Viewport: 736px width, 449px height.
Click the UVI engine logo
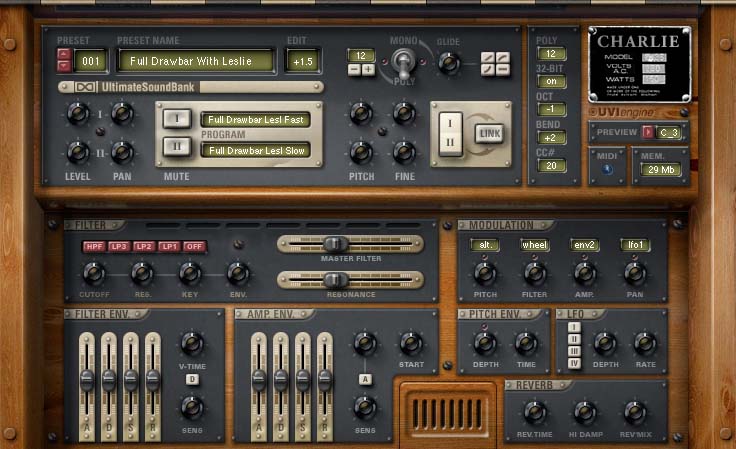coord(622,112)
